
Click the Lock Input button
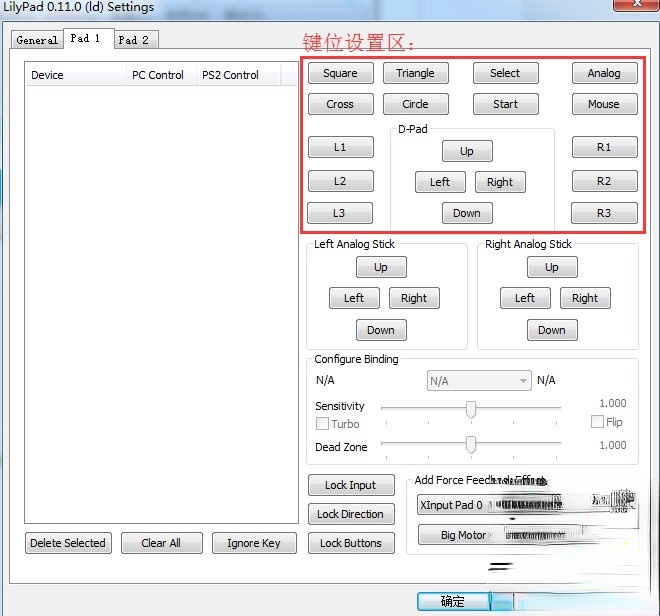pos(351,485)
